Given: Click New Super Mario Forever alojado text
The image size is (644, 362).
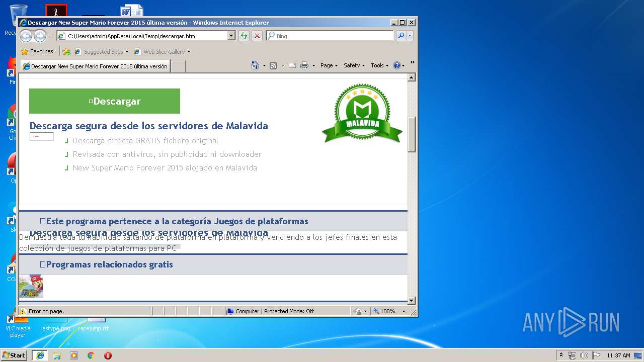Looking at the screenshot, I should (x=165, y=168).
